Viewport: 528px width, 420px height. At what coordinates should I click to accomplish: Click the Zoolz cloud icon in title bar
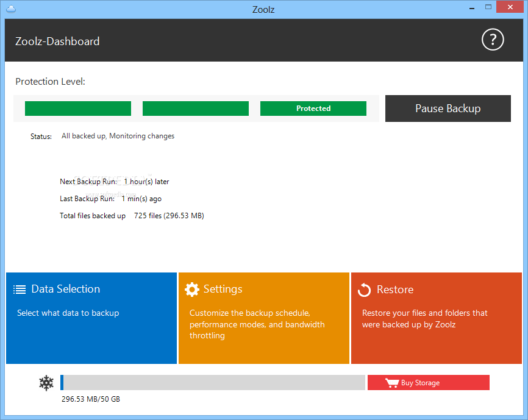[11, 9]
